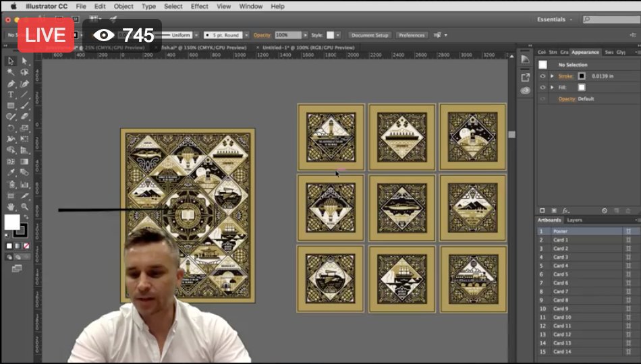
Task: Switch to Untitled-1 document tab
Action: 308,48
